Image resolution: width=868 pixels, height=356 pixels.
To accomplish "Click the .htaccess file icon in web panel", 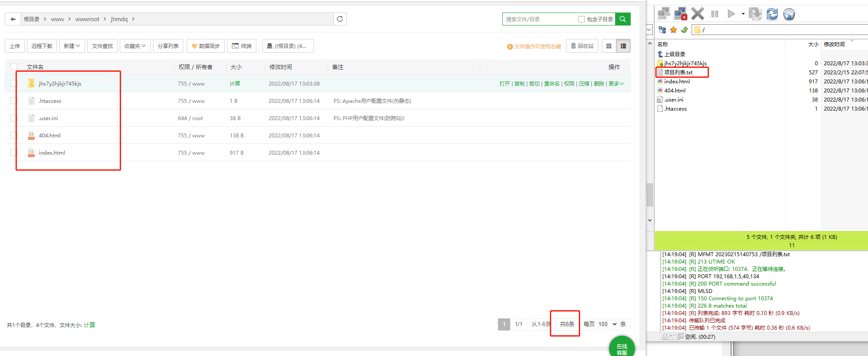I will 31,101.
